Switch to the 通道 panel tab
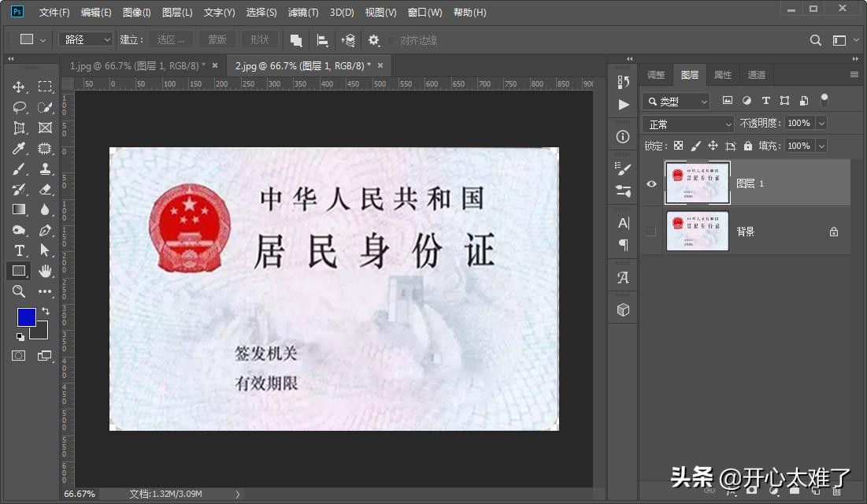 [x=756, y=75]
